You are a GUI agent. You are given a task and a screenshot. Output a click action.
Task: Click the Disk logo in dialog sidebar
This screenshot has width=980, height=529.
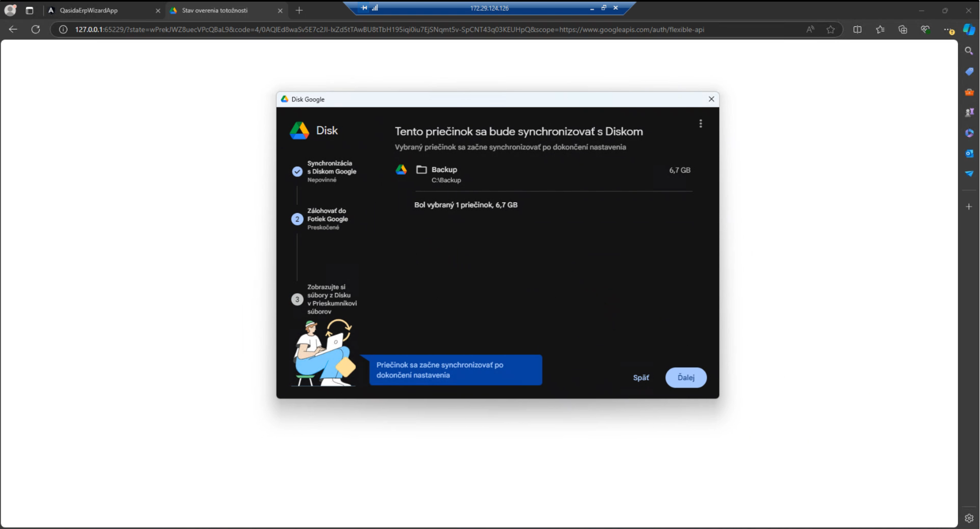pos(314,130)
